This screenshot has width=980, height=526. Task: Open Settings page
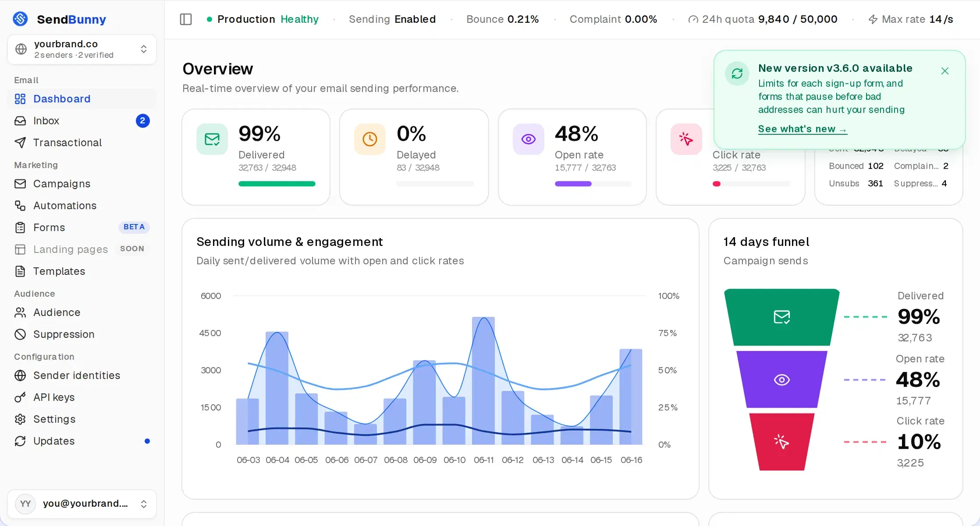[x=82, y=419]
